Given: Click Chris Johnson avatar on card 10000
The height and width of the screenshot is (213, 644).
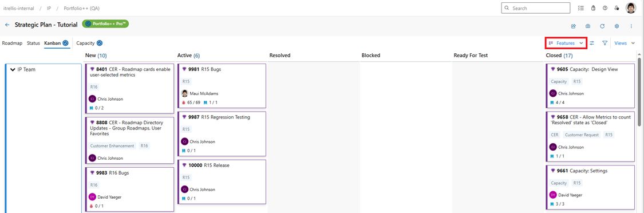Looking at the screenshot, I should click(184, 190).
